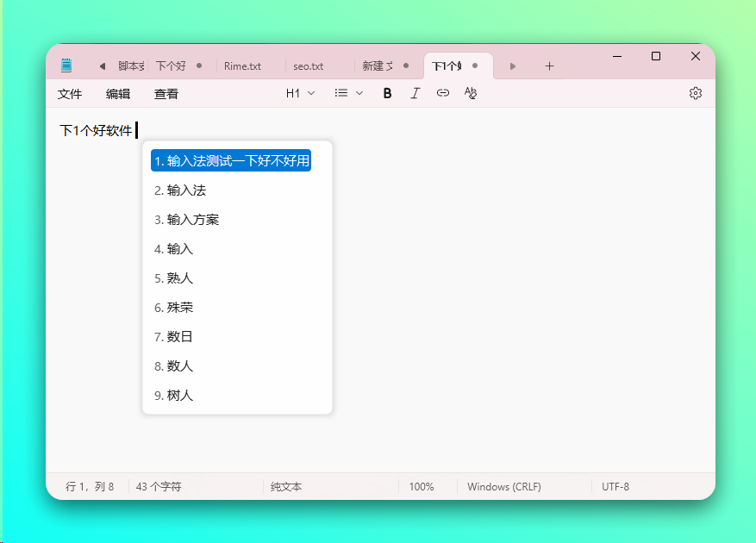Apply bulleted list with the list icon
Viewport: 756px width, 543px height.
point(340,93)
